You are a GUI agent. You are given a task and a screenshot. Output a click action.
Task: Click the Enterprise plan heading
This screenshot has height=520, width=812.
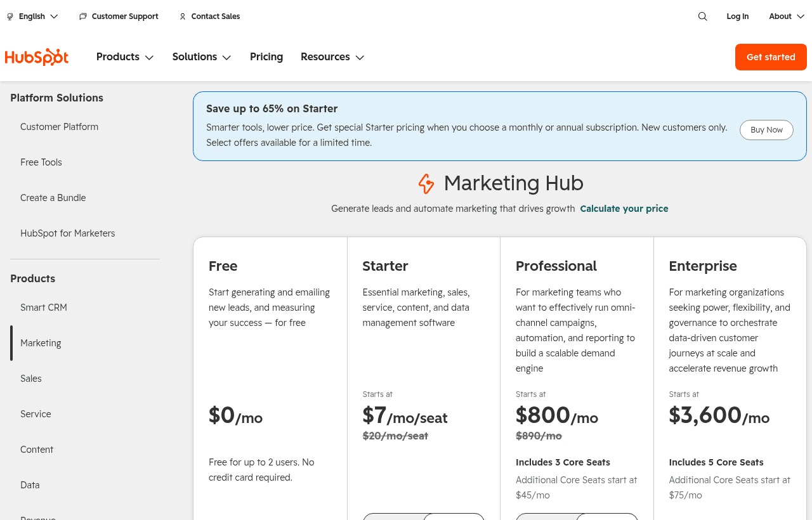(703, 266)
